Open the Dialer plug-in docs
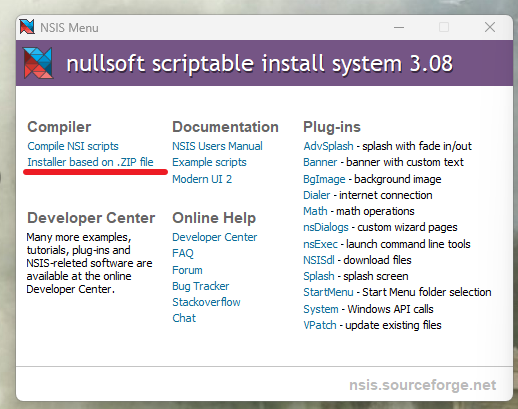The image size is (518, 409). (317, 195)
